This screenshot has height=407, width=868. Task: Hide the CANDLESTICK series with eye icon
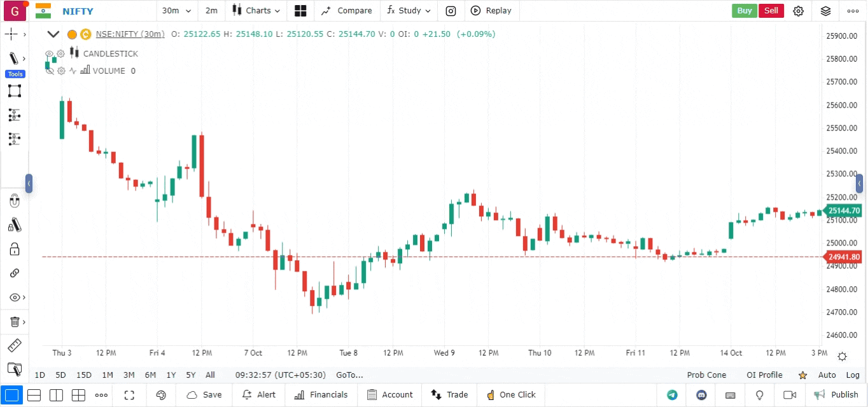pos(49,54)
